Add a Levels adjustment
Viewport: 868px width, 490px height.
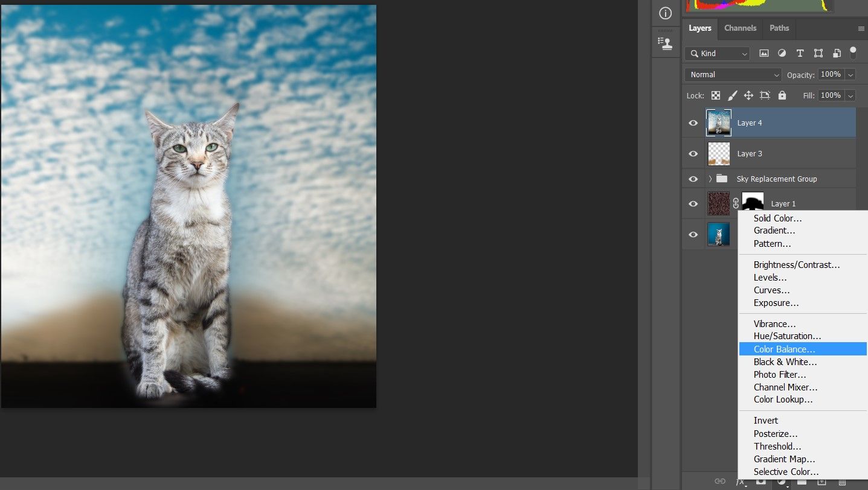[x=803, y=278]
